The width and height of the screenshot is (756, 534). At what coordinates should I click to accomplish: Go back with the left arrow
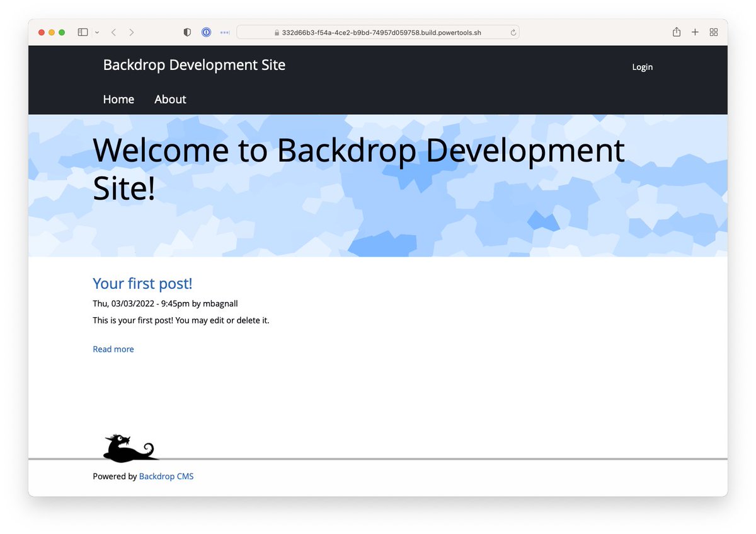[x=113, y=32]
